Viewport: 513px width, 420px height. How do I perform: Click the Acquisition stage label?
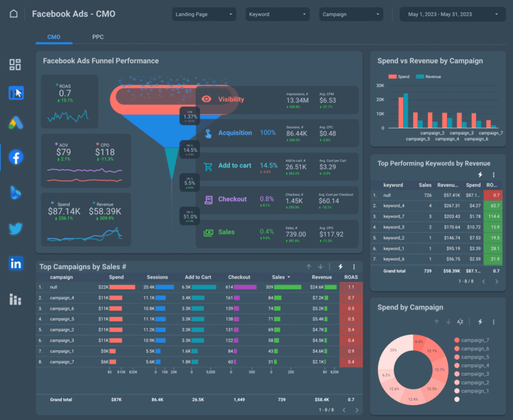(235, 133)
